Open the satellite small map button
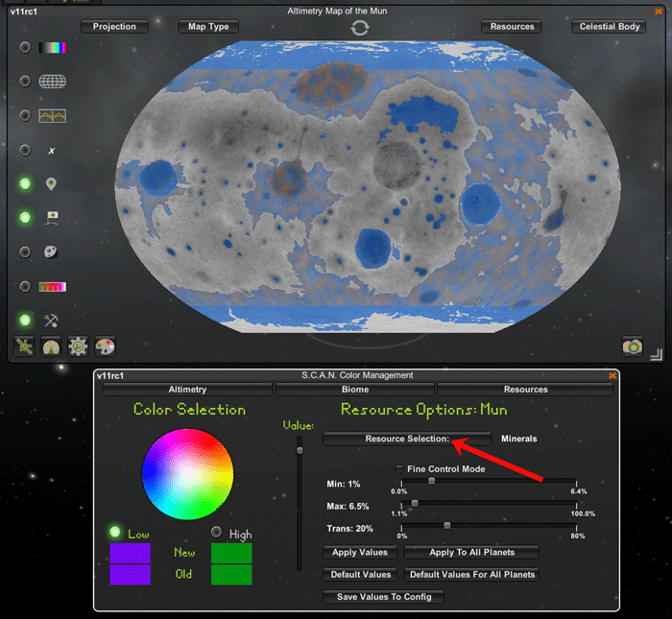Image resolution: width=672 pixels, height=619 pixels. (x=24, y=346)
